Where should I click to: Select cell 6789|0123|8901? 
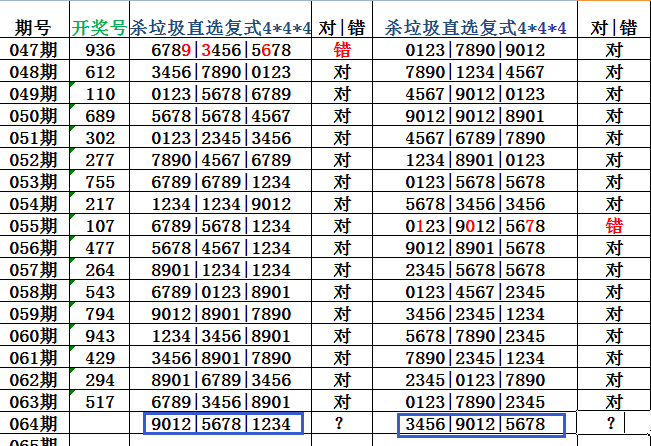[x=221, y=292]
